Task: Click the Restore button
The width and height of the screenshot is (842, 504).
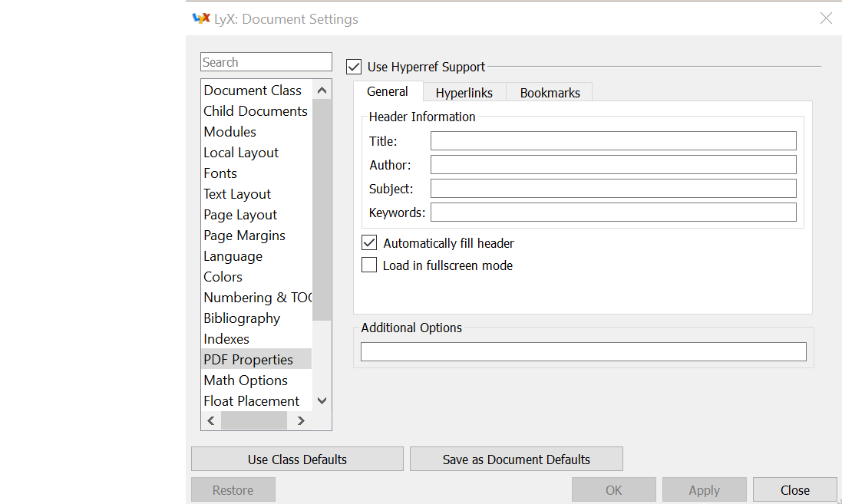Action: 233,490
